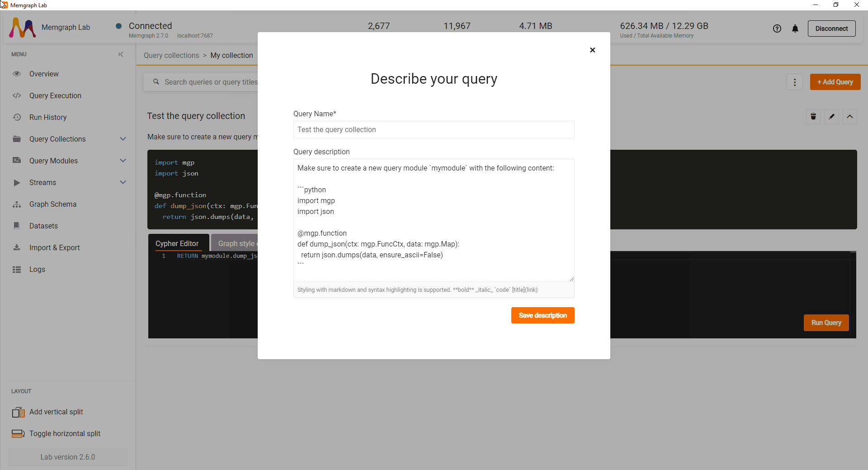The height and width of the screenshot is (470, 868).
Task: Open Query Execution code icon
Action: tap(17, 95)
